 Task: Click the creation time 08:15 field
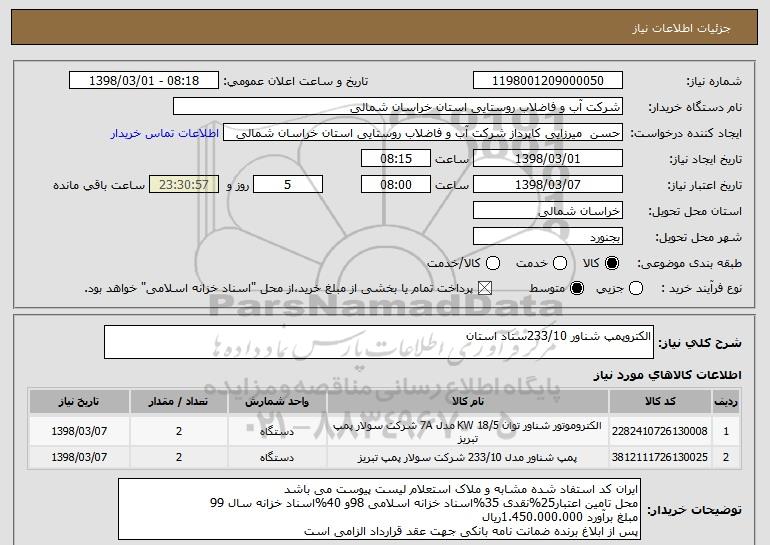coord(396,159)
